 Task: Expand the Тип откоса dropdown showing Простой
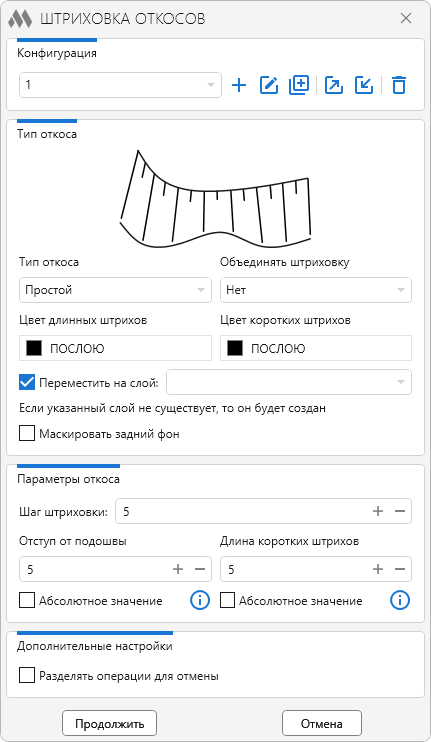pos(115,290)
